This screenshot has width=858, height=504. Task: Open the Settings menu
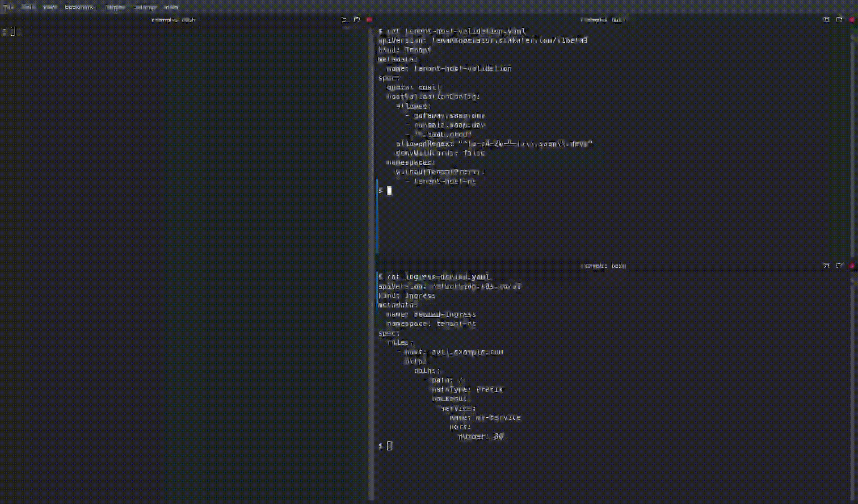[145, 7]
